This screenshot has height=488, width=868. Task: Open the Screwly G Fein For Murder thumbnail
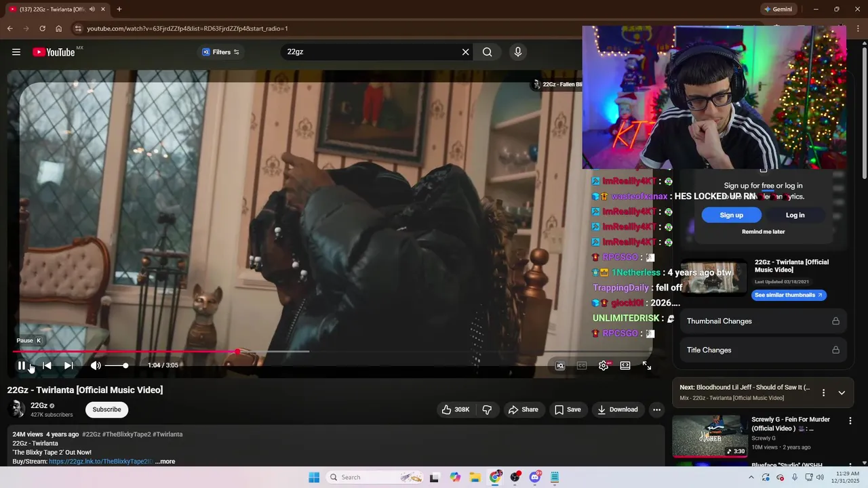click(x=710, y=436)
